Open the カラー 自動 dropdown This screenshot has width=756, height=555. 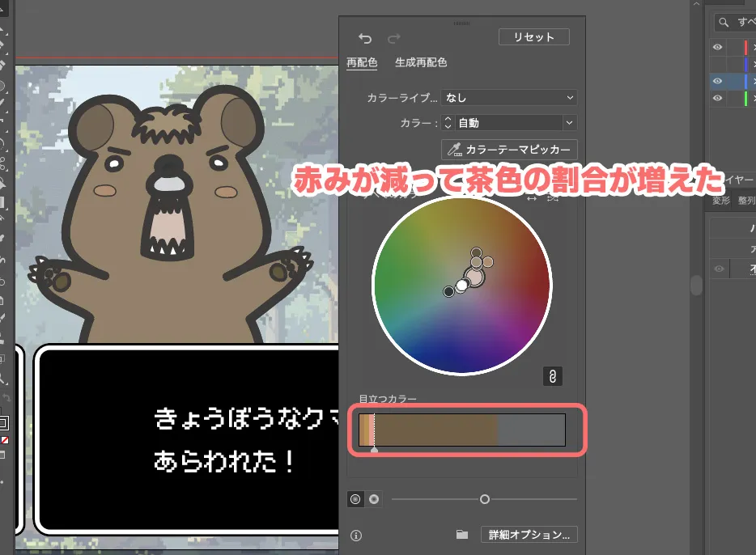pyautogui.click(x=508, y=122)
